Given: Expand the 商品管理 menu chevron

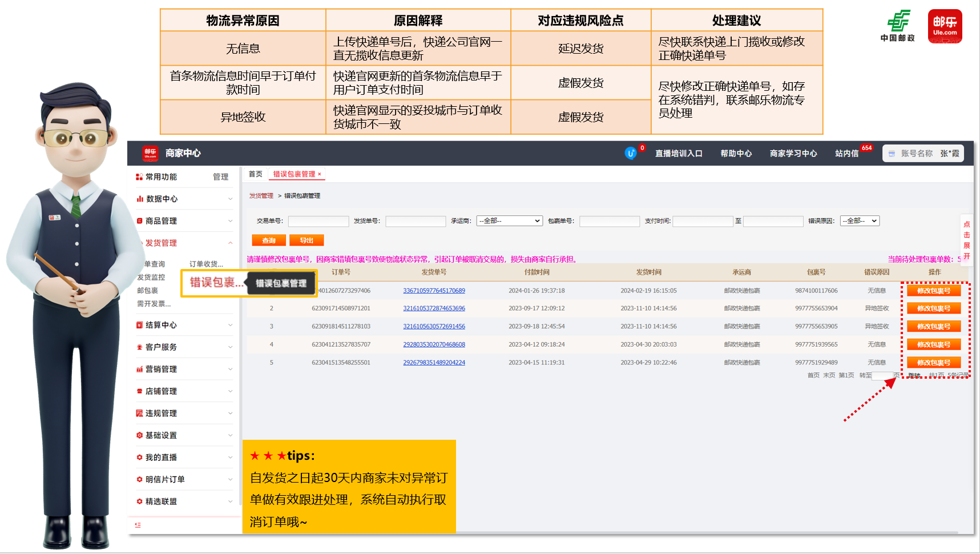Looking at the screenshot, I should [231, 221].
